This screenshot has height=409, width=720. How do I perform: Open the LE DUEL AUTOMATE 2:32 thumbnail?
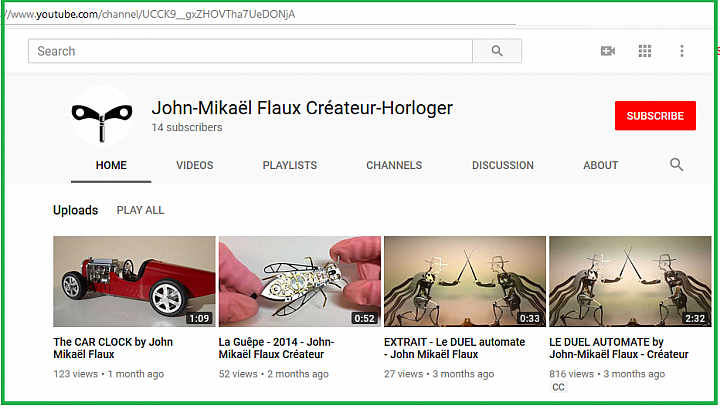[x=630, y=281]
